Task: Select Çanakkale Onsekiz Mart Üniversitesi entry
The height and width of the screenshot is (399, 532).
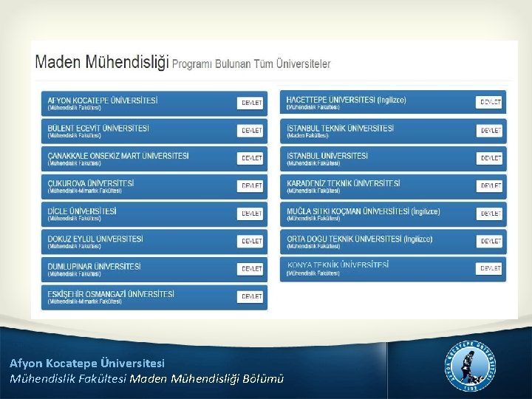Action: point(154,159)
